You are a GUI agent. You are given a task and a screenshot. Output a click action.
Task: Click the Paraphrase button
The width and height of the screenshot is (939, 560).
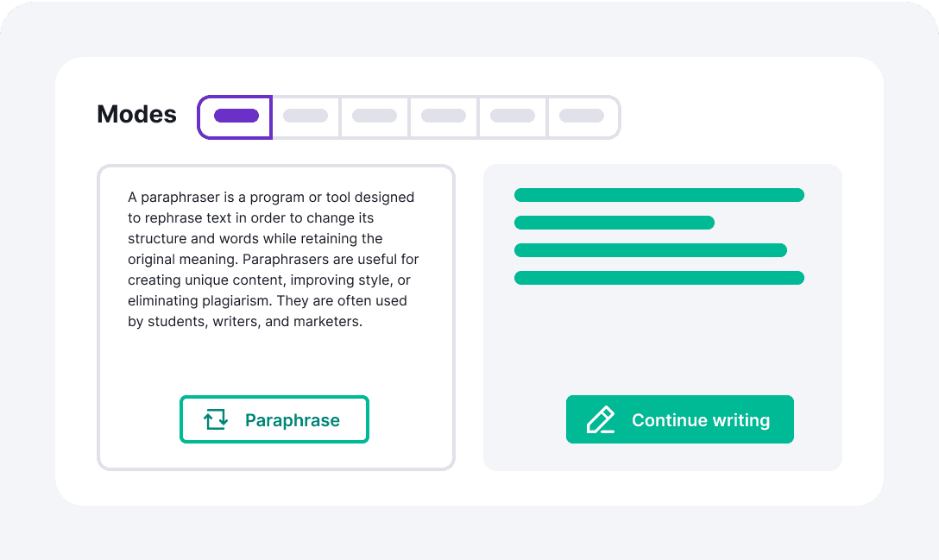[274, 419]
